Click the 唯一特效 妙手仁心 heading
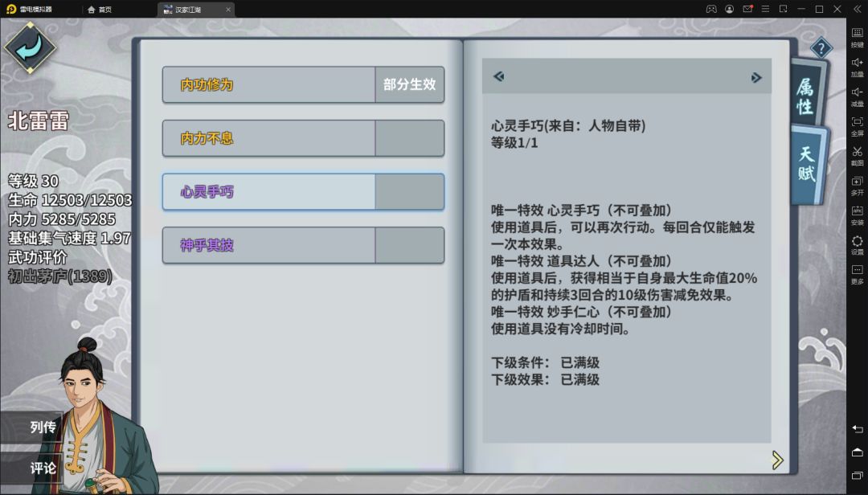This screenshot has width=868, height=495. pyautogui.click(x=582, y=313)
